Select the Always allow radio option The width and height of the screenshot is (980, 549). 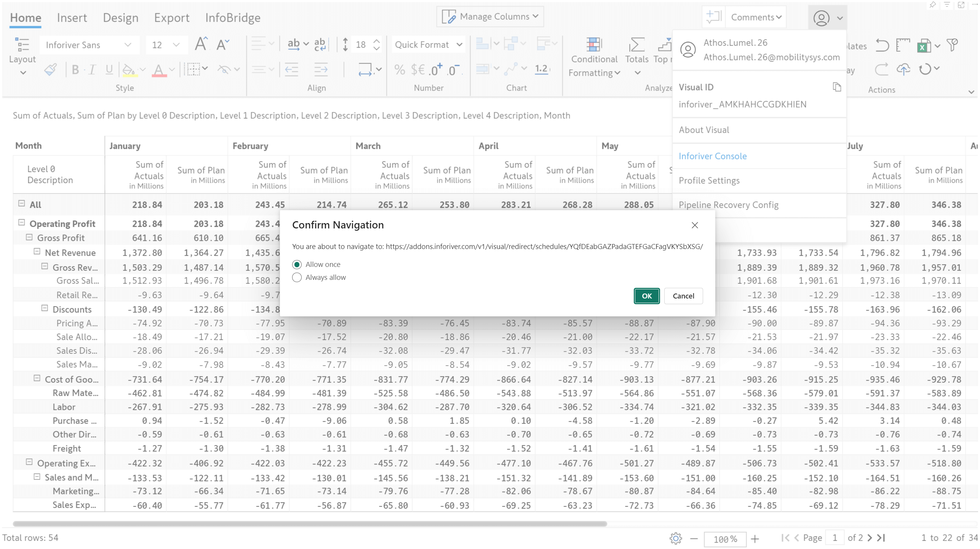297,277
